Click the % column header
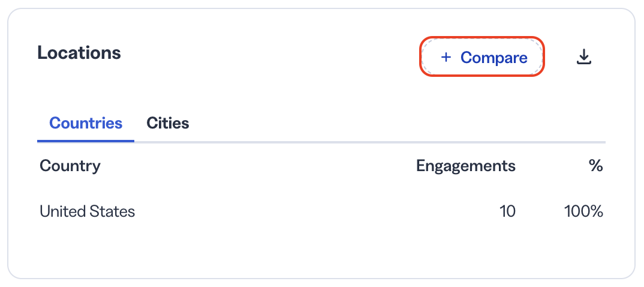This screenshot has width=644, height=287. (595, 166)
